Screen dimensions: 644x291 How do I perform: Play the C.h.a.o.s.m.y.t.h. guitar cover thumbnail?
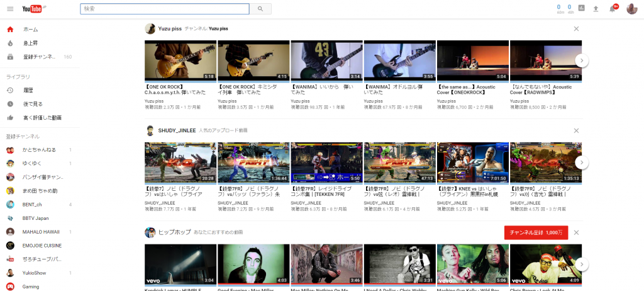point(180,60)
